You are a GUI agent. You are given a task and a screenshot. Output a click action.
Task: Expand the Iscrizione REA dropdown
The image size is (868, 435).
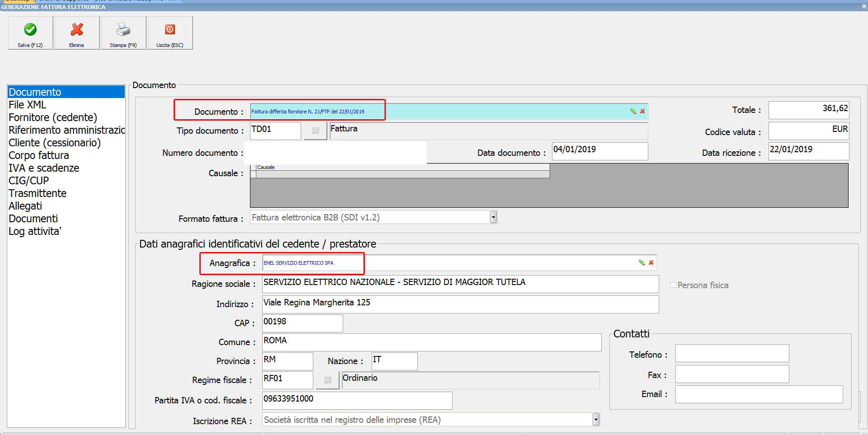tap(596, 420)
